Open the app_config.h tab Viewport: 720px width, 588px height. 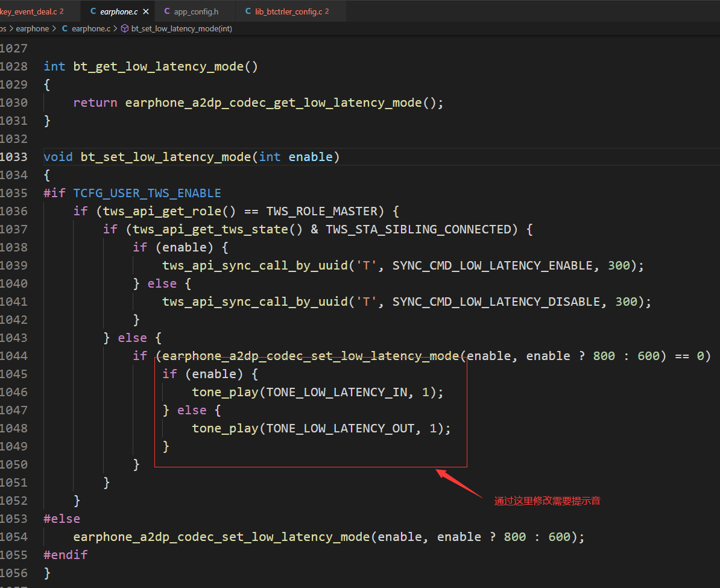(196, 11)
